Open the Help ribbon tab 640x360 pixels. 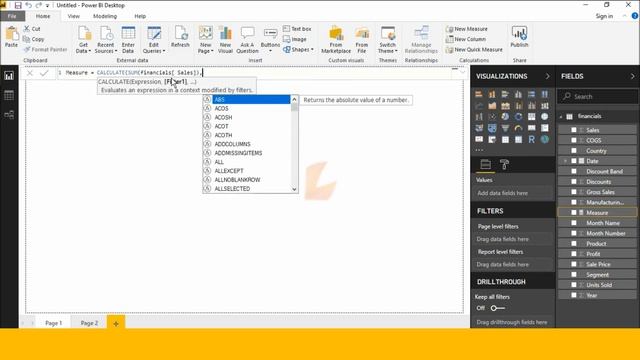click(x=140, y=16)
